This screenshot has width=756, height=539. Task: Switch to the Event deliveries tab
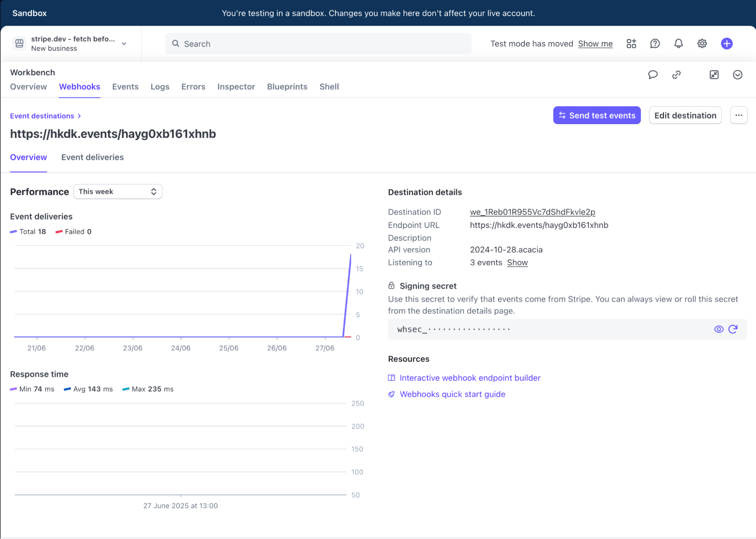pyautogui.click(x=92, y=157)
